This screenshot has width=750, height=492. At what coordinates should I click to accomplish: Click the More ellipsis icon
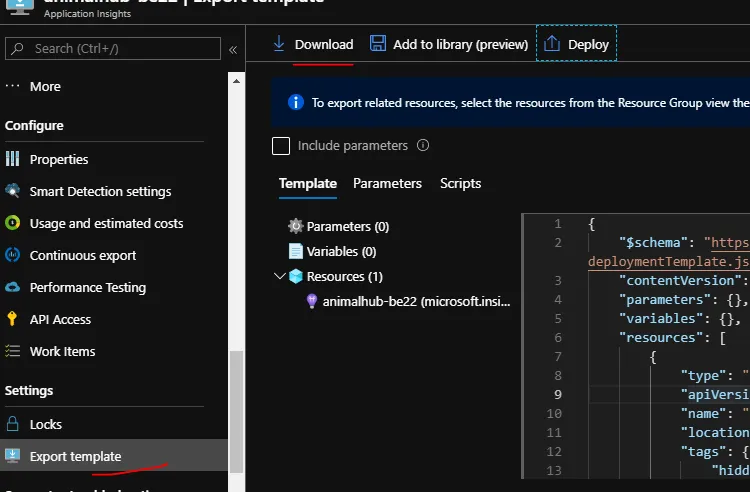[12, 86]
